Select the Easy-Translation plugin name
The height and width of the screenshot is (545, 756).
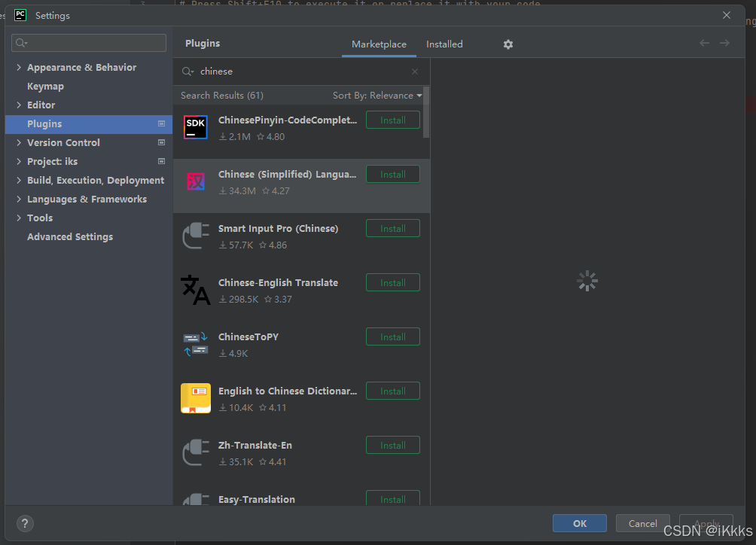(x=257, y=500)
